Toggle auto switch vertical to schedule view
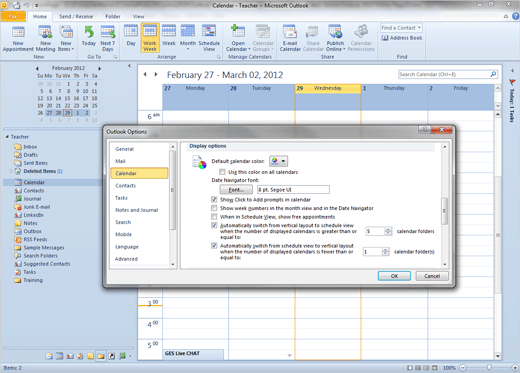This screenshot has width=520, height=373. (x=214, y=226)
